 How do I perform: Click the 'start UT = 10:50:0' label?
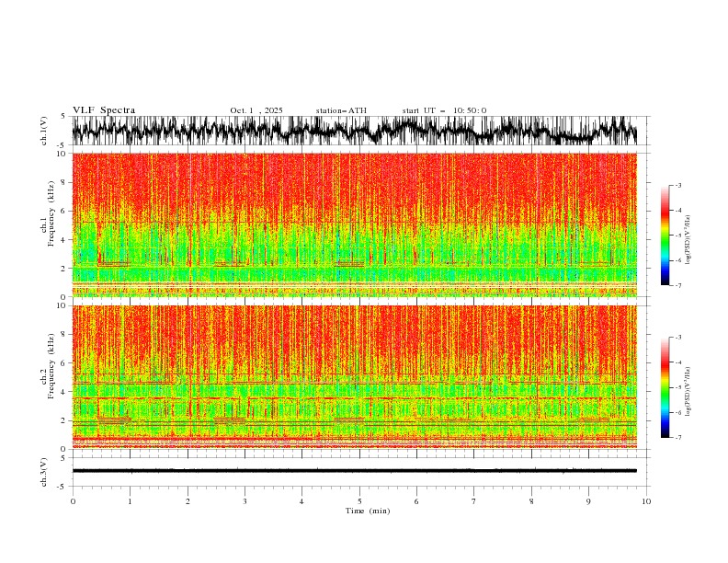pos(444,110)
